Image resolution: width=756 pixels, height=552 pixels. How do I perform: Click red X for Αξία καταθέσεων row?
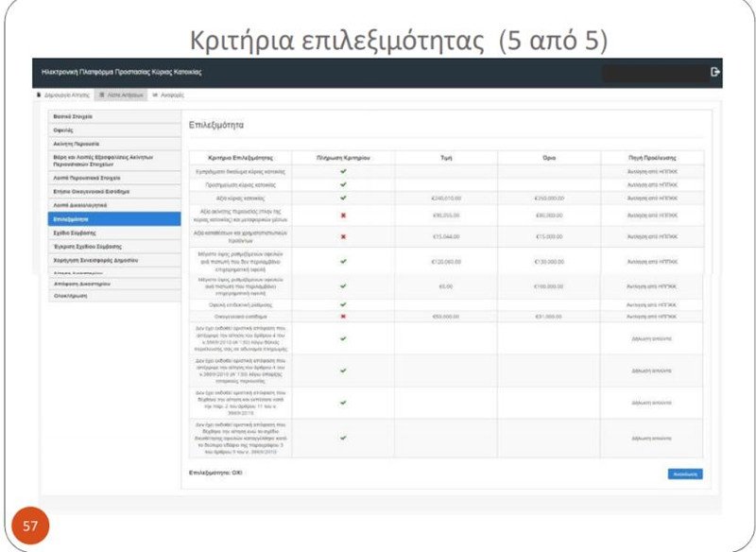(343, 236)
